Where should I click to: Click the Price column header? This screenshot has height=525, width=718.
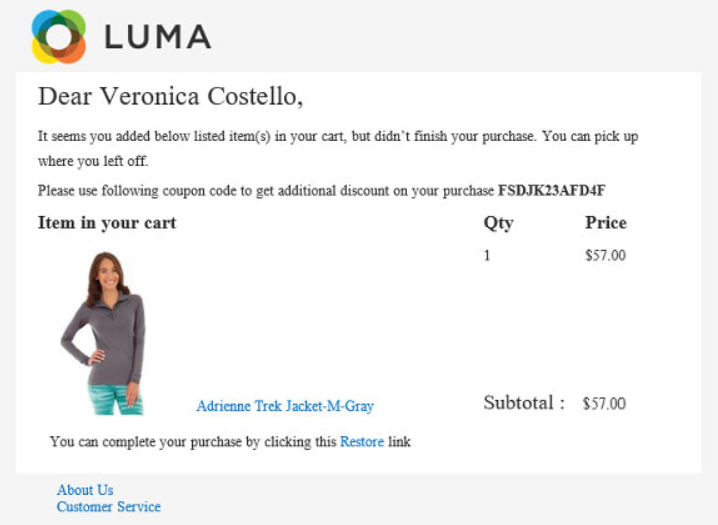tap(606, 223)
